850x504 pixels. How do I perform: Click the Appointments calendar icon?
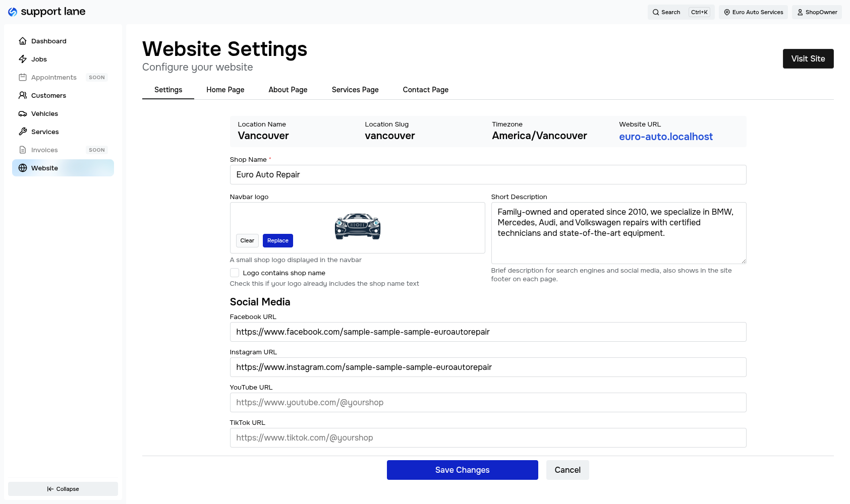point(23,77)
